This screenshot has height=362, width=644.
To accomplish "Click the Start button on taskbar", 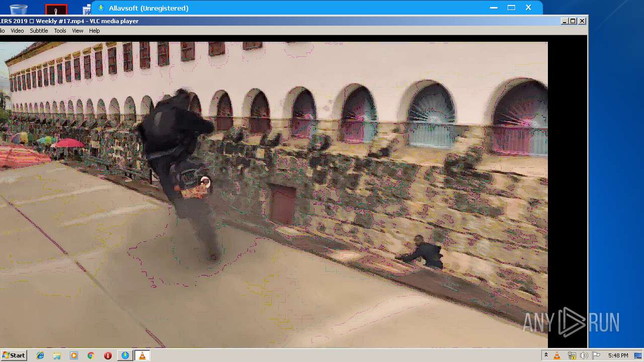I will pyautogui.click(x=14, y=355).
